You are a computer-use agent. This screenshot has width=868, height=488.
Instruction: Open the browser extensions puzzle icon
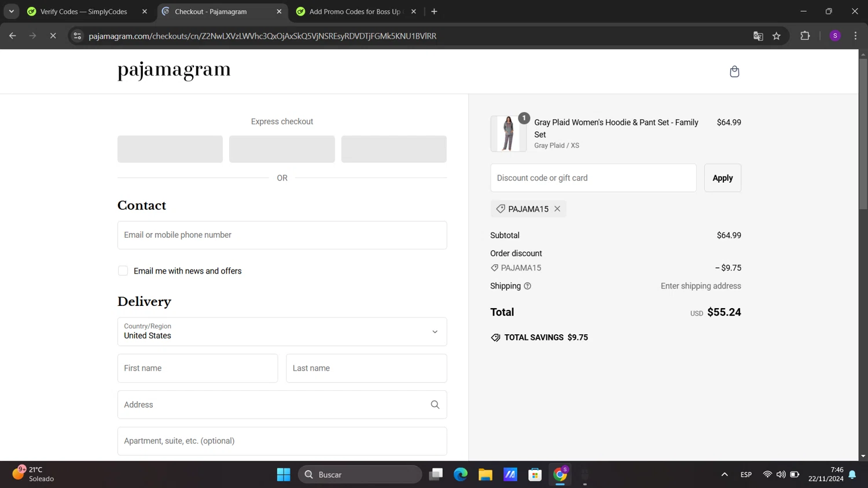pos(805,36)
